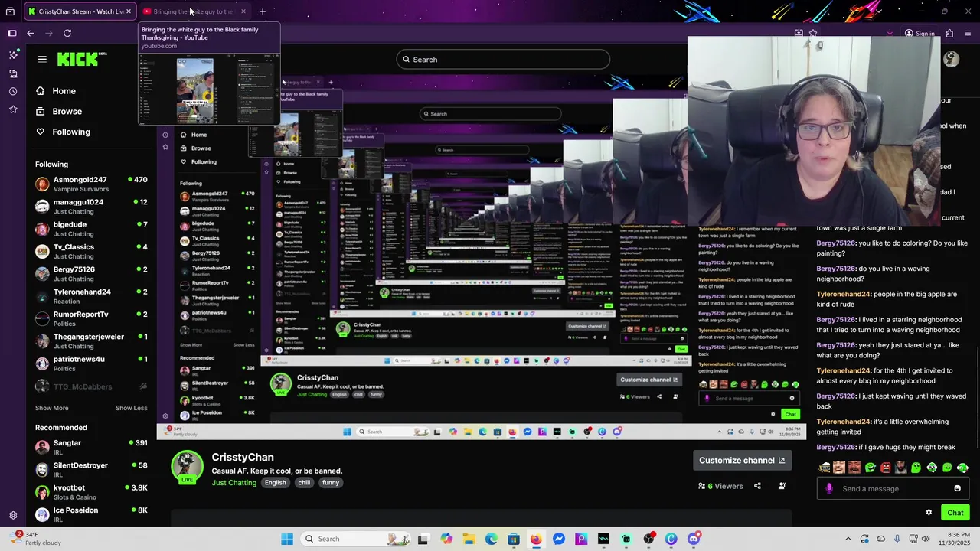Bookmark this page with the star icon

[813, 33]
